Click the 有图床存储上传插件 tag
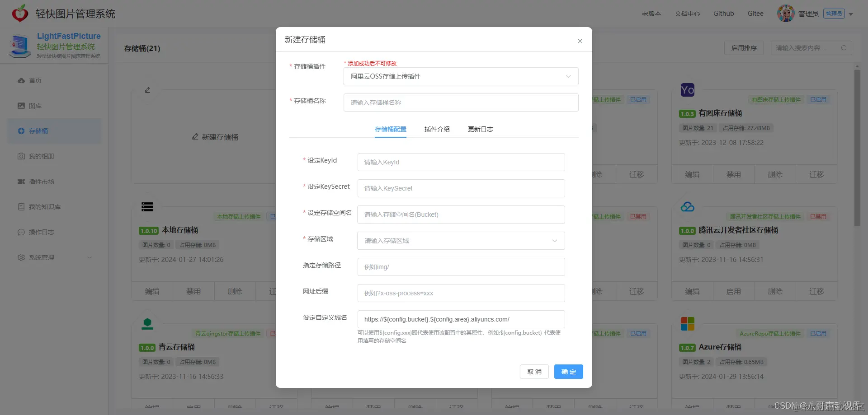The width and height of the screenshot is (868, 415). [776, 100]
